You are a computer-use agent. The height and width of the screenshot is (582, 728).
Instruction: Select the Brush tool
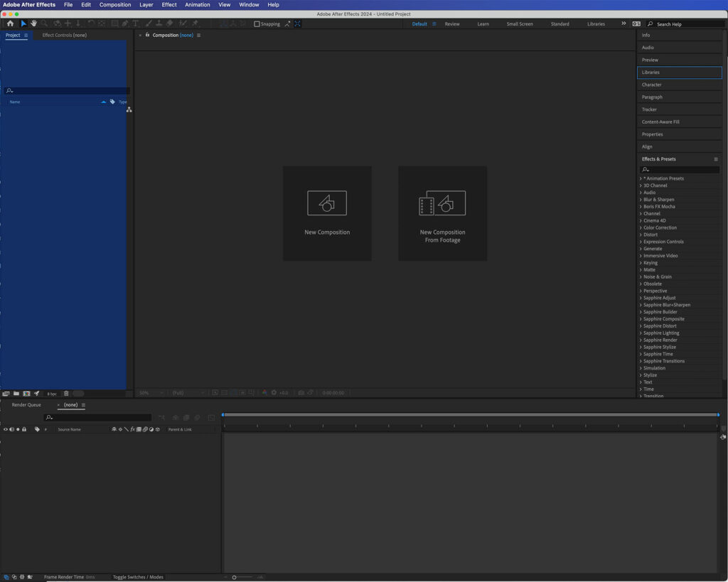(x=149, y=23)
